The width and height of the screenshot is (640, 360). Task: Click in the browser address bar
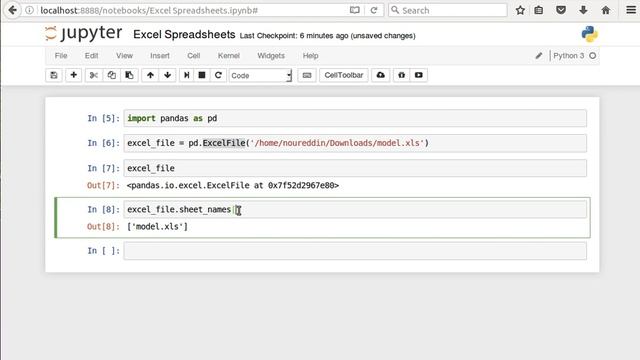(x=192, y=10)
